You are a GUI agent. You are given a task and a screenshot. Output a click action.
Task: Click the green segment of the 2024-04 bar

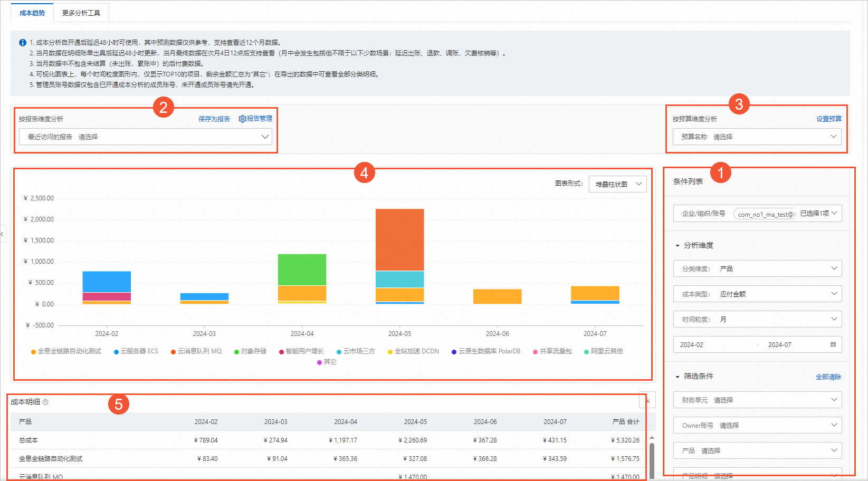[x=302, y=270]
